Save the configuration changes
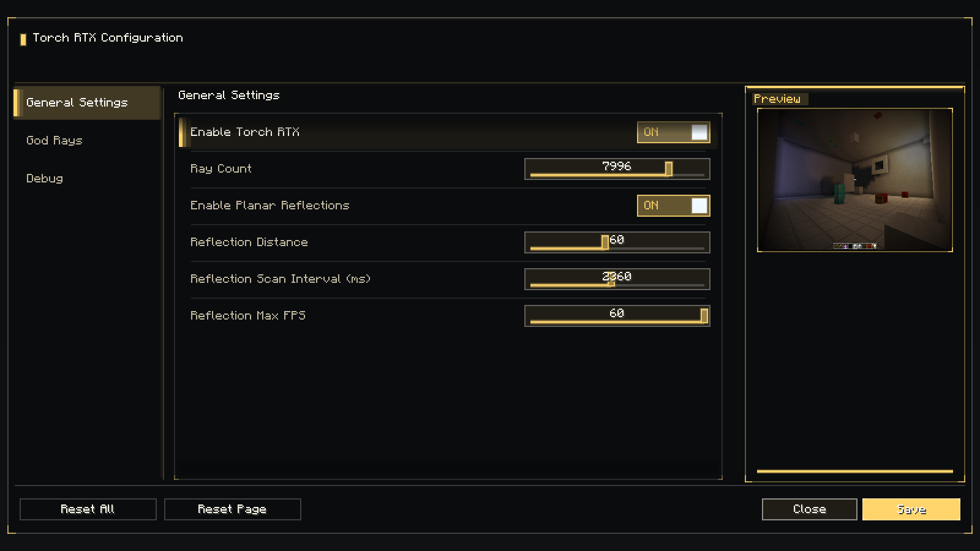The width and height of the screenshot is (980, 551). (911, 509)
